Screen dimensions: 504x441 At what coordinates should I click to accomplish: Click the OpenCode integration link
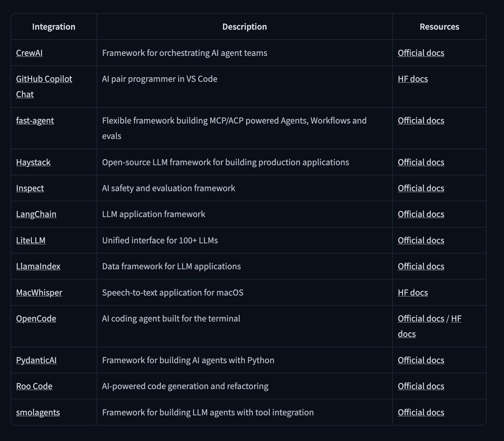36,318
